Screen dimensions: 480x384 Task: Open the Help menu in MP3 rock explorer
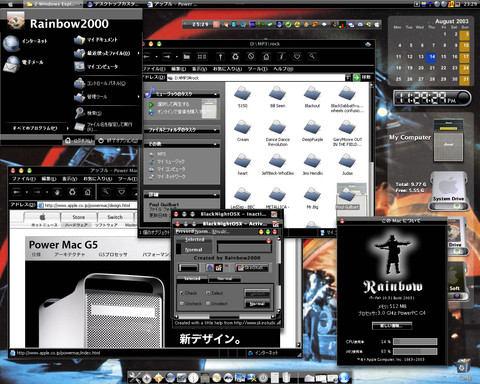(x=283, y=69)
